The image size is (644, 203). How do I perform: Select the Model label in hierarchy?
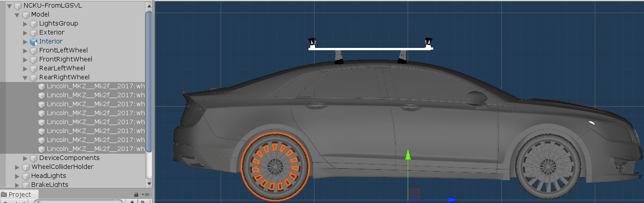tap(40, 14)
